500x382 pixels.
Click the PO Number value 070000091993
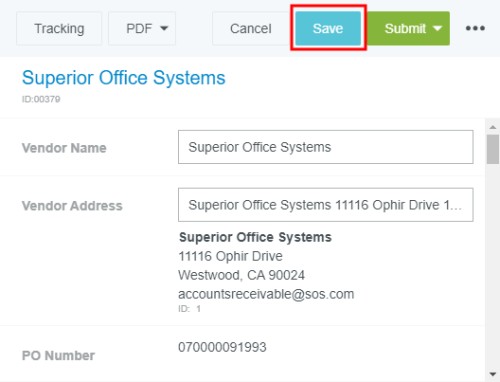pyautogui.click(x=222, y=347)
